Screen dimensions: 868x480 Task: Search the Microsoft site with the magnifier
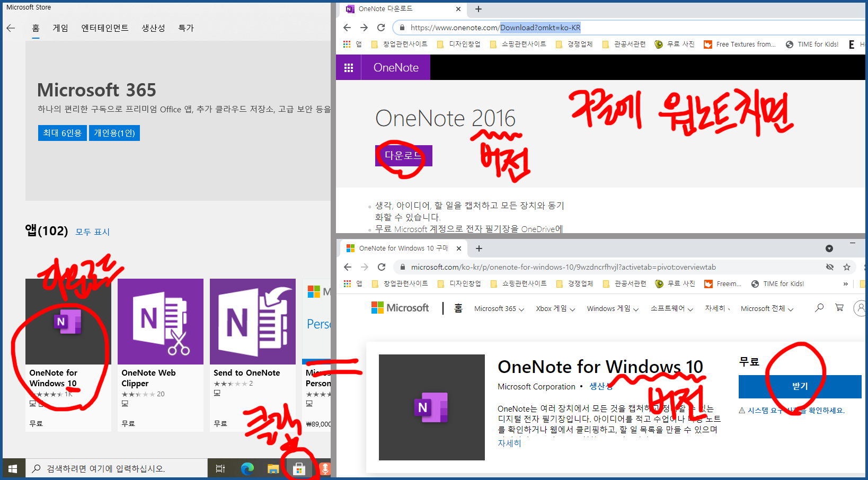coord(819,307)
